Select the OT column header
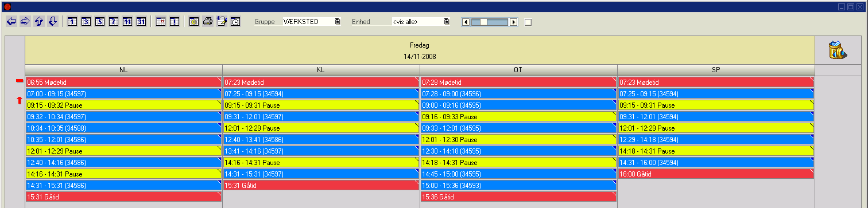Image resolution: width=868 pixels, height=208 pixels. tap(518, 69)
